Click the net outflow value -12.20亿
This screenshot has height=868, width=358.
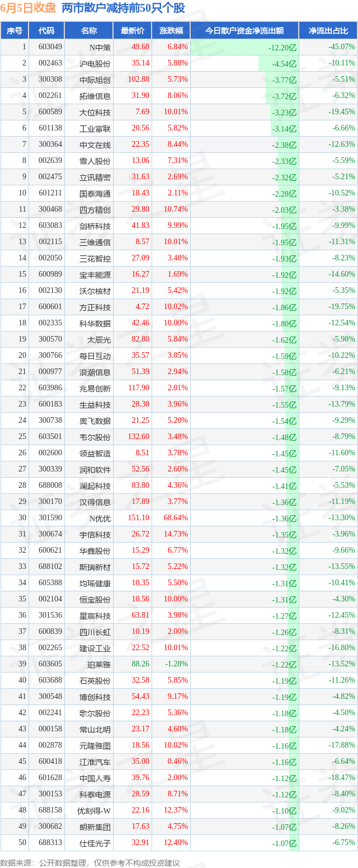[x=282, y=47]
